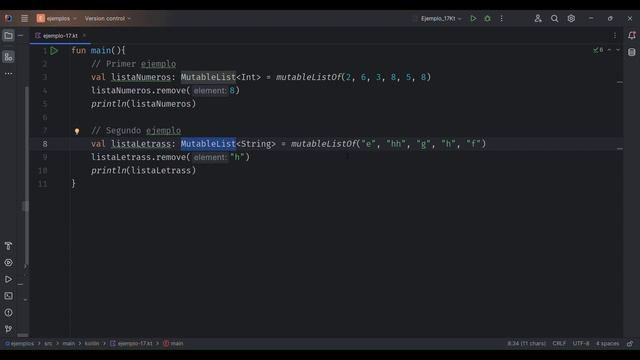Click the Primer ejemplo comment

coord(133,64)
